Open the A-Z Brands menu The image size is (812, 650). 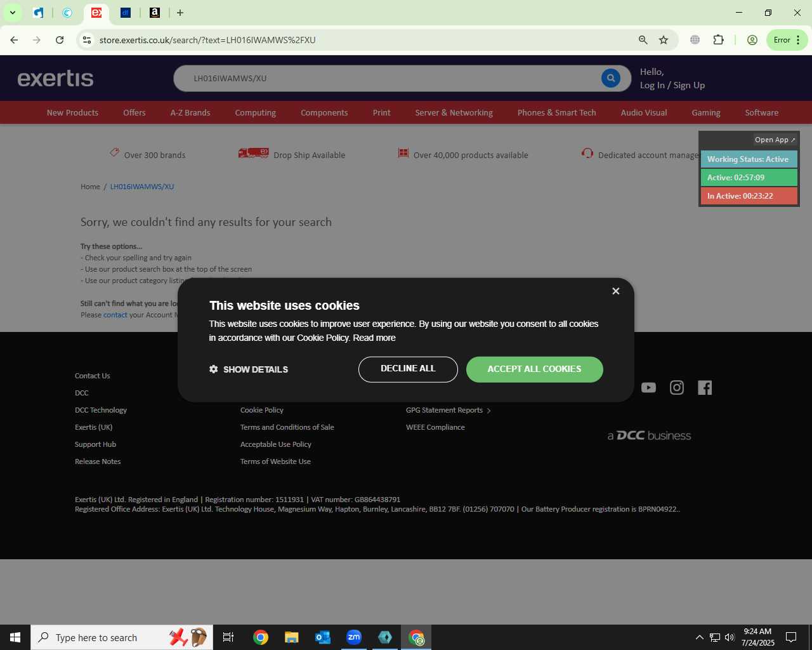click(190, 112)
